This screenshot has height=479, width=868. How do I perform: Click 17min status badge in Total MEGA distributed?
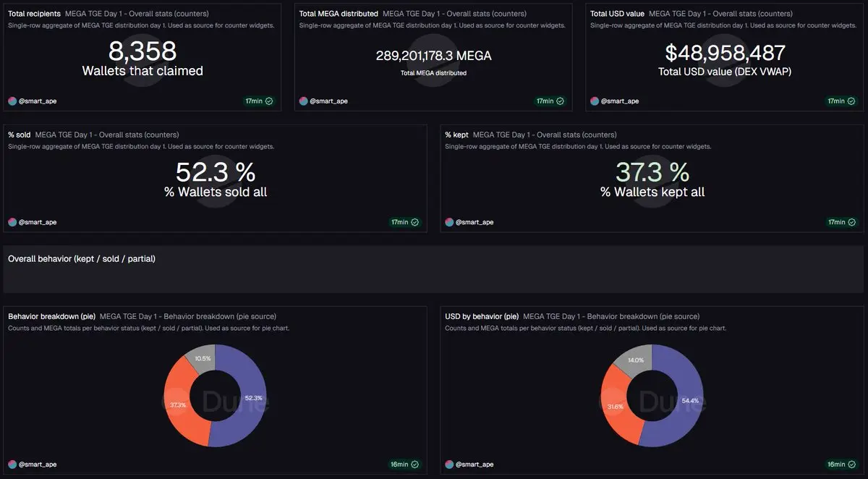pos(550,101)
